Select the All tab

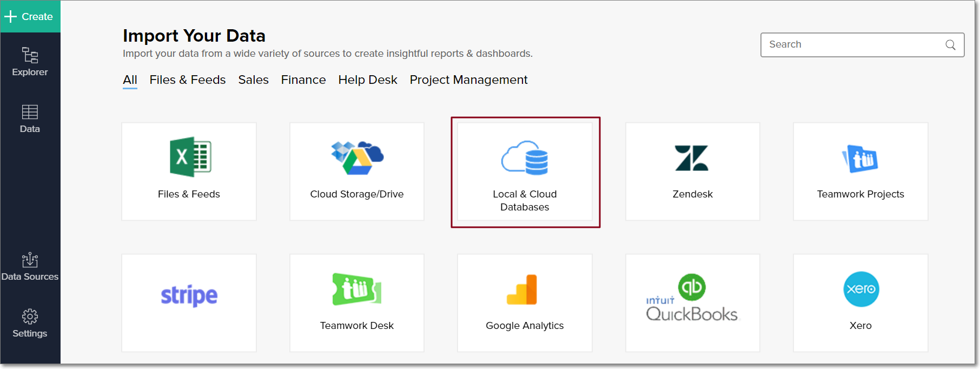[130, 80]
